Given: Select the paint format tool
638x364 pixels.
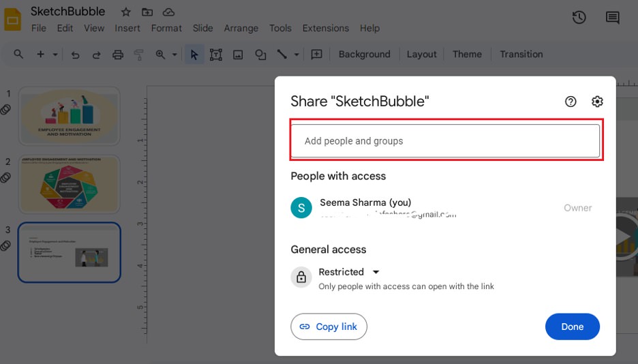Looking at the screenshot, I should point(139,55).
